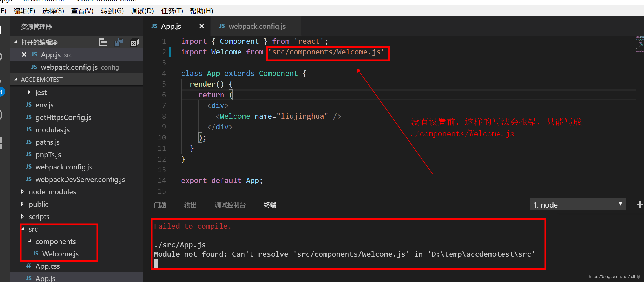The width and height of the screenshot is (644, 282).
Task: Click the hash icon beside App.css
Action: click(28, 266)
